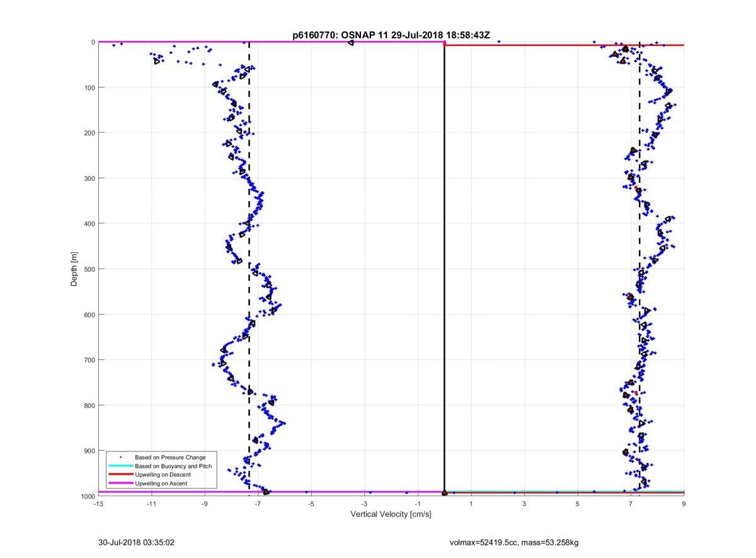Click the velocity tick label '-11'
756x558 pixels.
151,504
